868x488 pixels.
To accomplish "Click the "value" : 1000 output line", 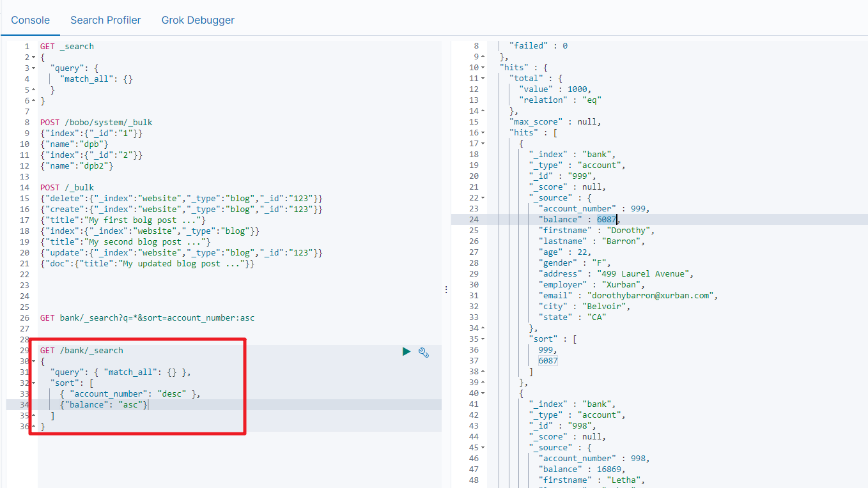I will 555,89.
